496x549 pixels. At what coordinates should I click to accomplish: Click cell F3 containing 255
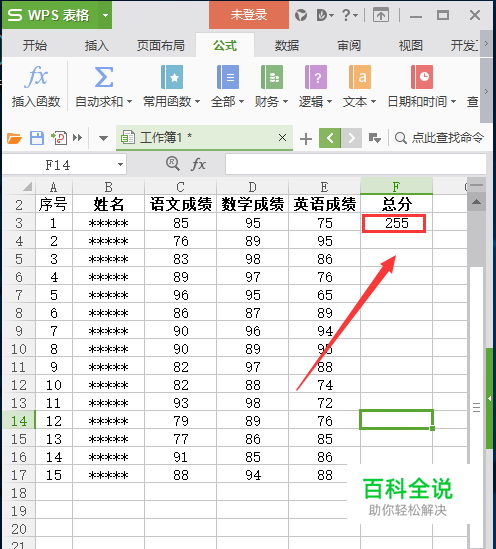point(396,223)
